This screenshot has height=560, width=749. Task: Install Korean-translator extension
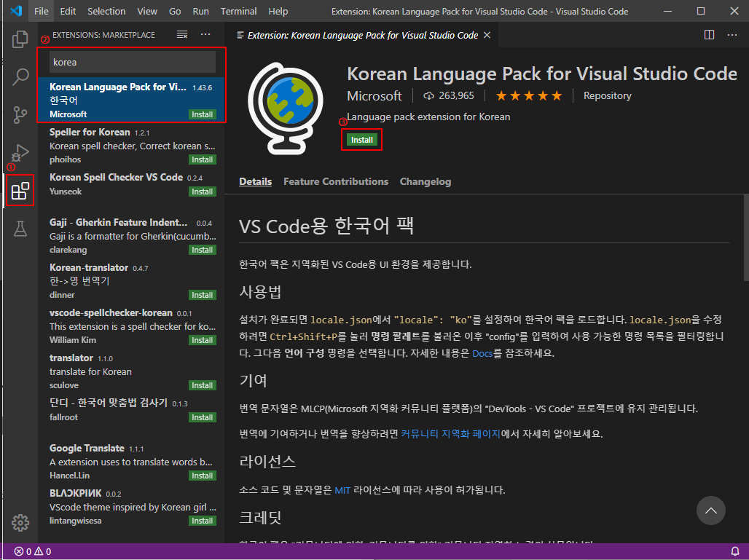202,295
